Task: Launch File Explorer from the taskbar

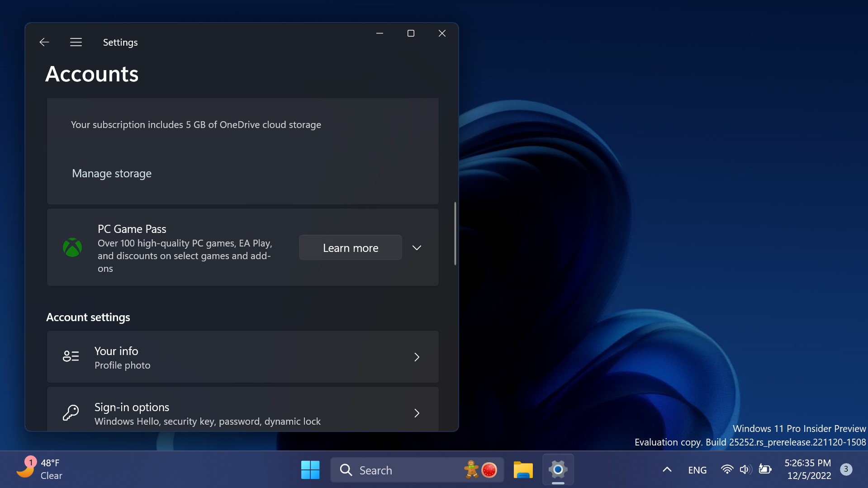Action: click(523, 470)
